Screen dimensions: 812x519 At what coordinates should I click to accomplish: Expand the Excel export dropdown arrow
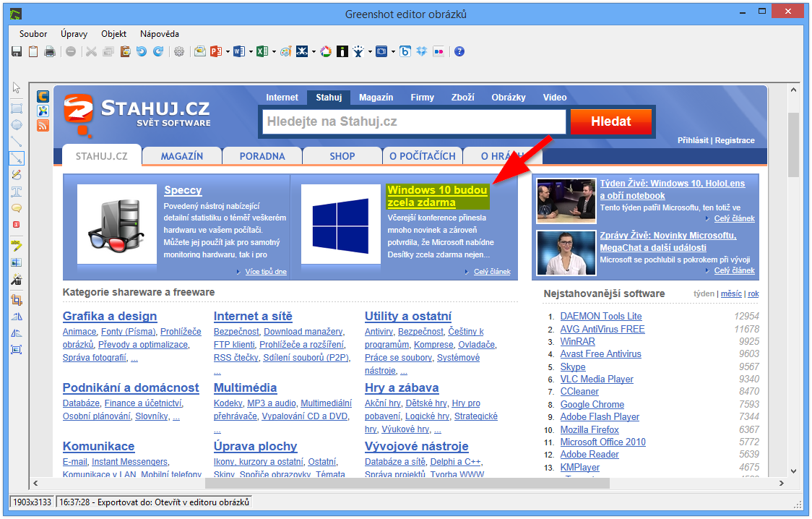click(x=274, y=51)
